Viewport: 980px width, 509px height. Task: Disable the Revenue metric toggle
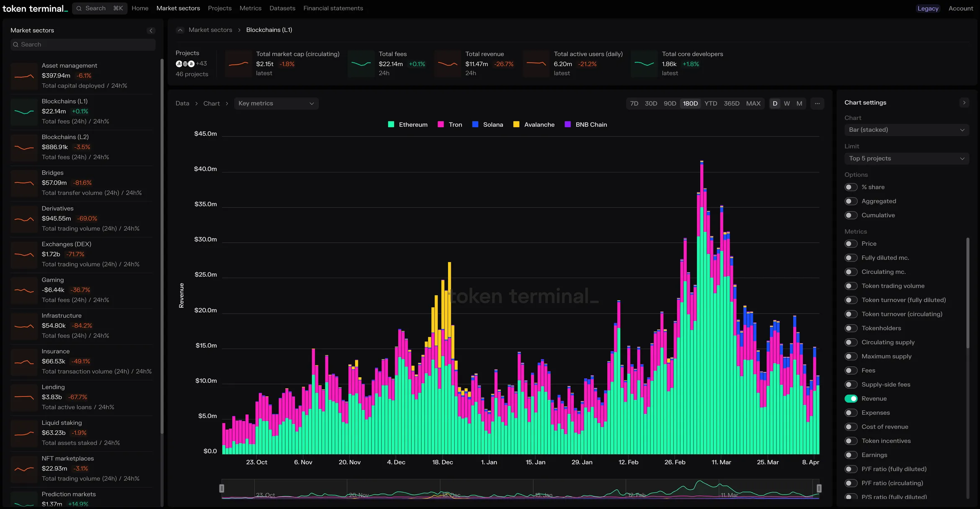[x=851, y=398]
